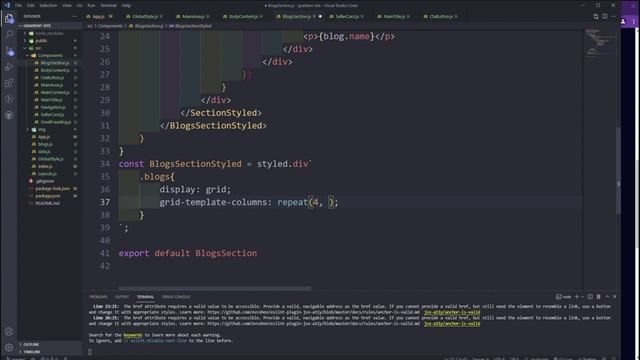
Task: Open .gitignore file in the explorer
Action: point(44,181)
